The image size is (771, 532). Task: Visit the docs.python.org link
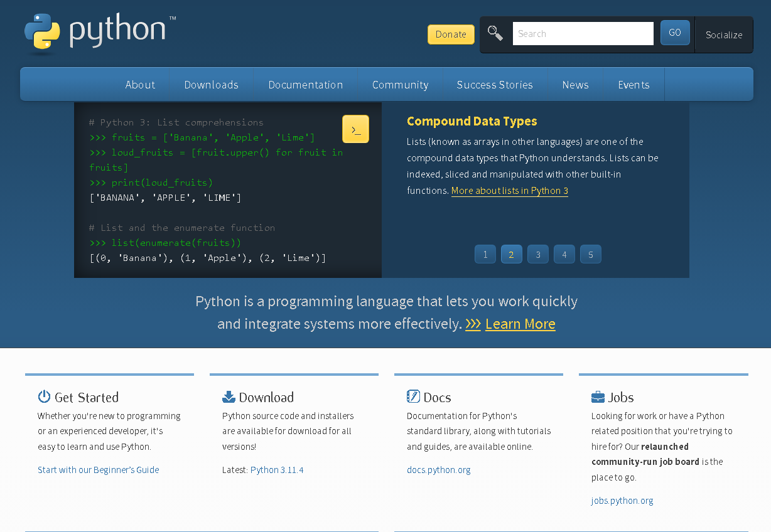(x=439, y=470)
